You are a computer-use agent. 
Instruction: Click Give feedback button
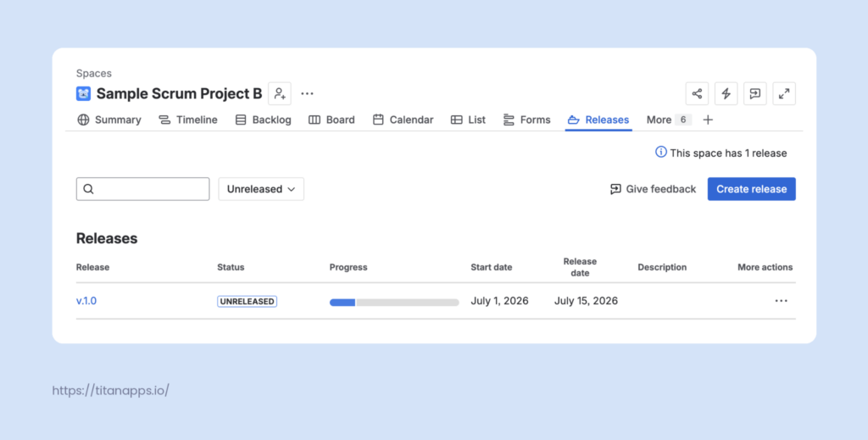pyautogui.click(x=653, y=189)
